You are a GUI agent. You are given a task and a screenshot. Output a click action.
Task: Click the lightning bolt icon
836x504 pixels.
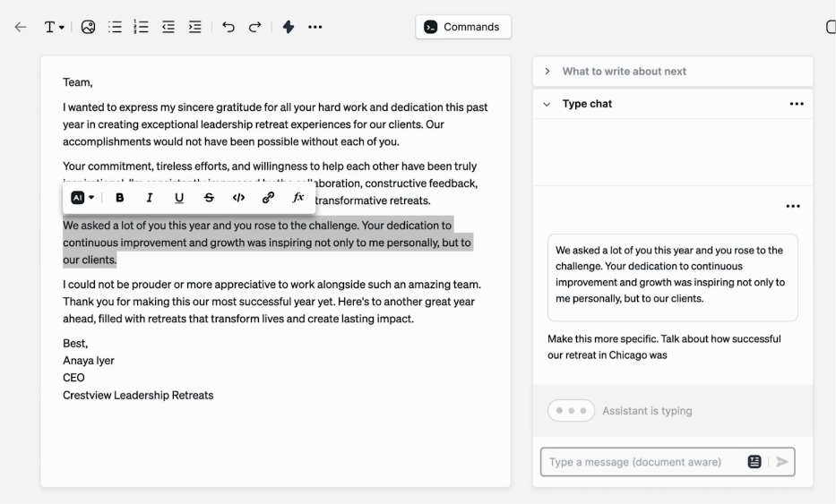pos(289,27)
